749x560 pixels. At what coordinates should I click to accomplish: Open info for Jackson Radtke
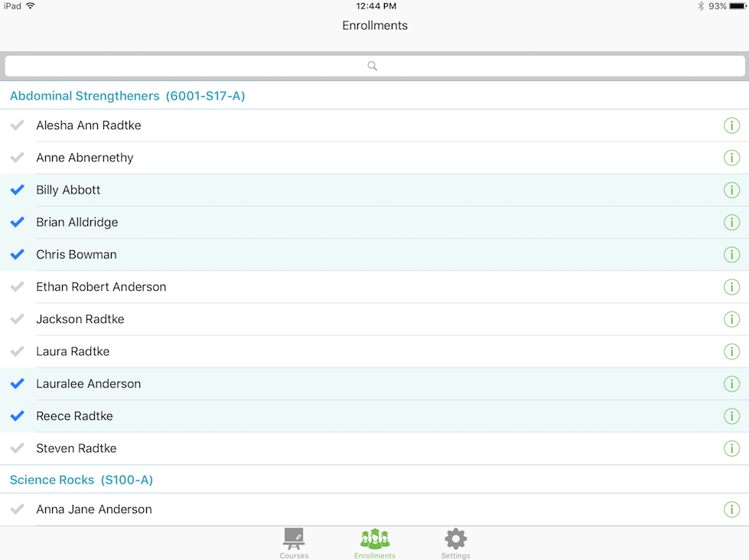pyautogui.click(x=731, y=319)
